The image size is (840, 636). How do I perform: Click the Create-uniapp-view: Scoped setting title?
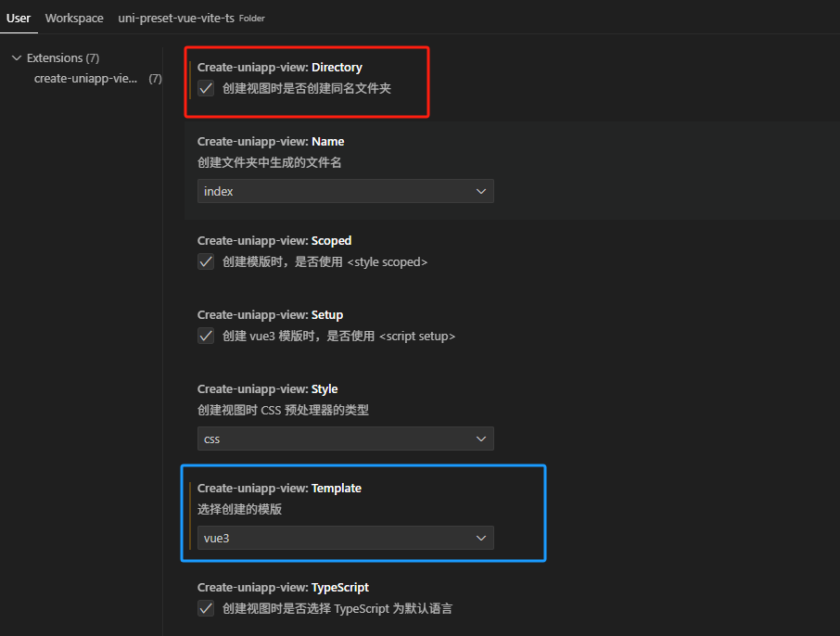click(x=274, y=240)
